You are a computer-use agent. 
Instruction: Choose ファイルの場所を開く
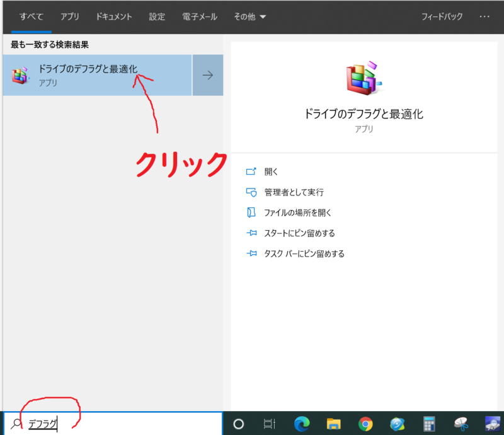click(x=297, y=212)
